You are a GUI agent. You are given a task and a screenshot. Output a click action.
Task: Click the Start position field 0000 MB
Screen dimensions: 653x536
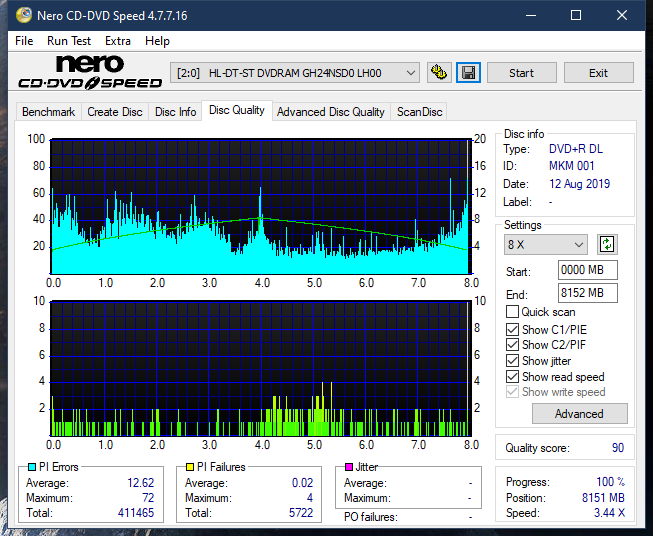tap(588, 270)
